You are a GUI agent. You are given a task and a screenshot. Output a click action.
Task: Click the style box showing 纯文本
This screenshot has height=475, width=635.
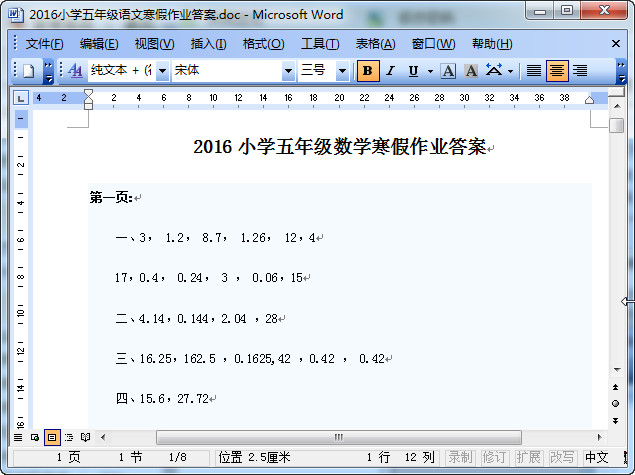(x=122, y=71)
